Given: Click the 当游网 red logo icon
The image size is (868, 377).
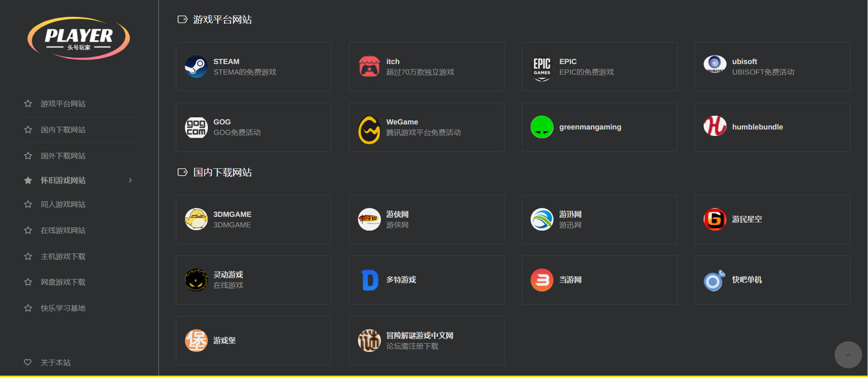Looking at the screenshot, I should coord(542,280).
